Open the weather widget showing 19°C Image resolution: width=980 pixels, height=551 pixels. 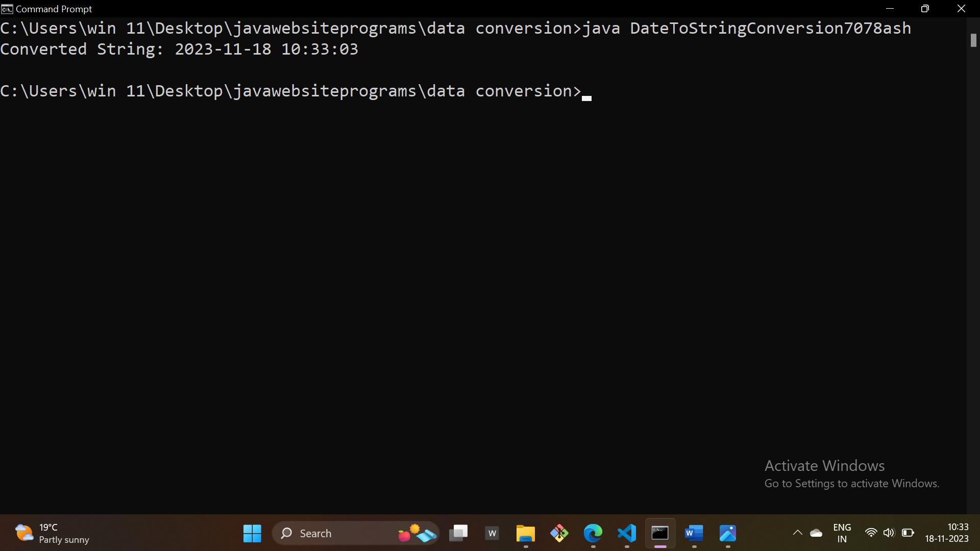click(51, 533)
